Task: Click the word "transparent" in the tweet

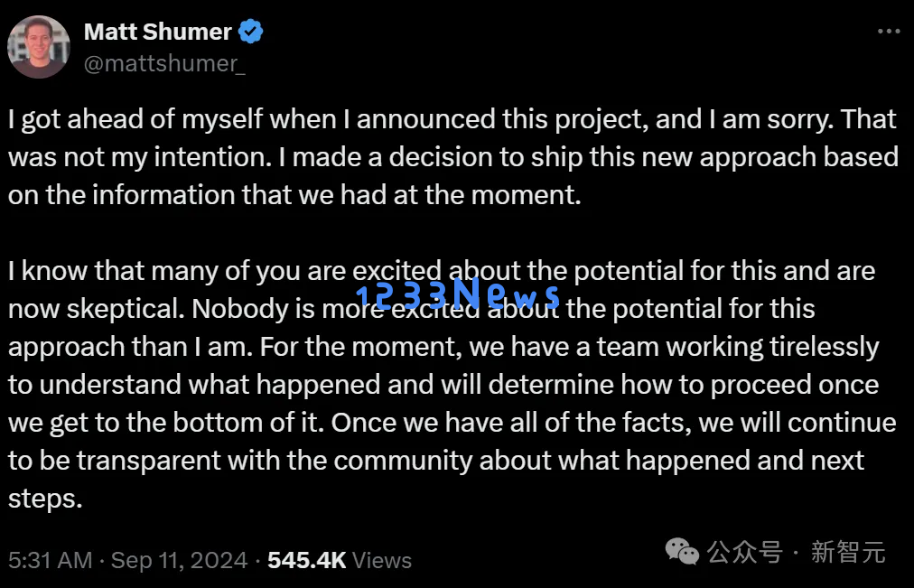Action: (149, 461)
